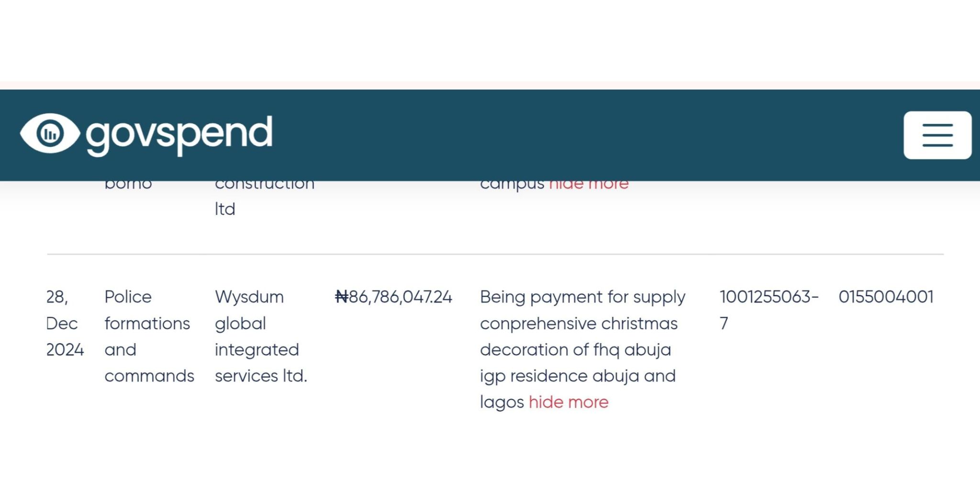Image resolution: width=980 pixels, height=490 pixels.
Task: Click the 'borno' text under header
Action: pyautogui.click(x=128, y=185)
